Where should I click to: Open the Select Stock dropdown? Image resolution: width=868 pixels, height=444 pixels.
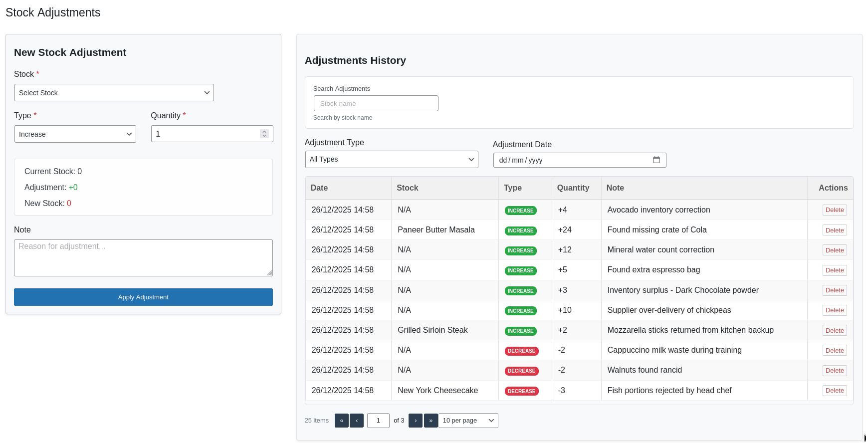(x=114, y=93)
